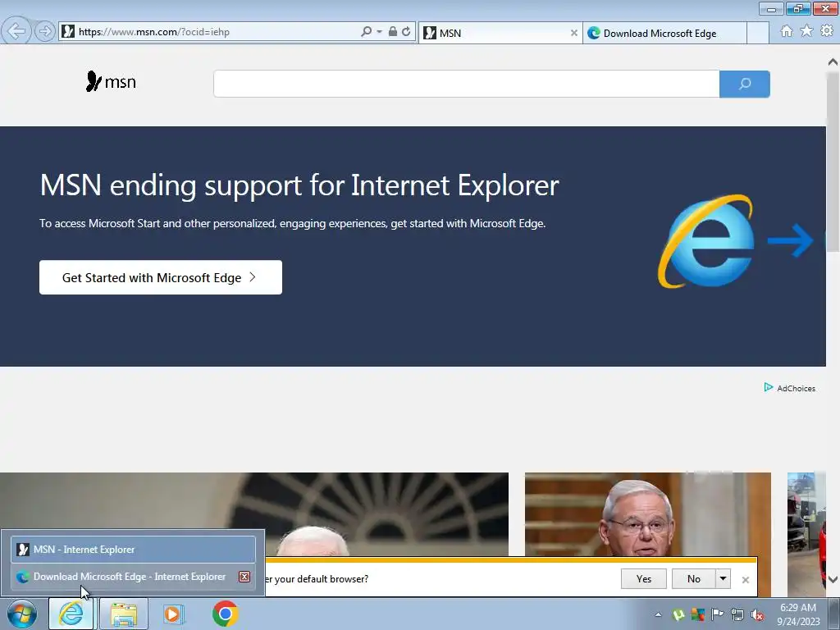Click the magnifier search icon in address bar
This screenshot has width=840, height=630.
click(367, 32)
